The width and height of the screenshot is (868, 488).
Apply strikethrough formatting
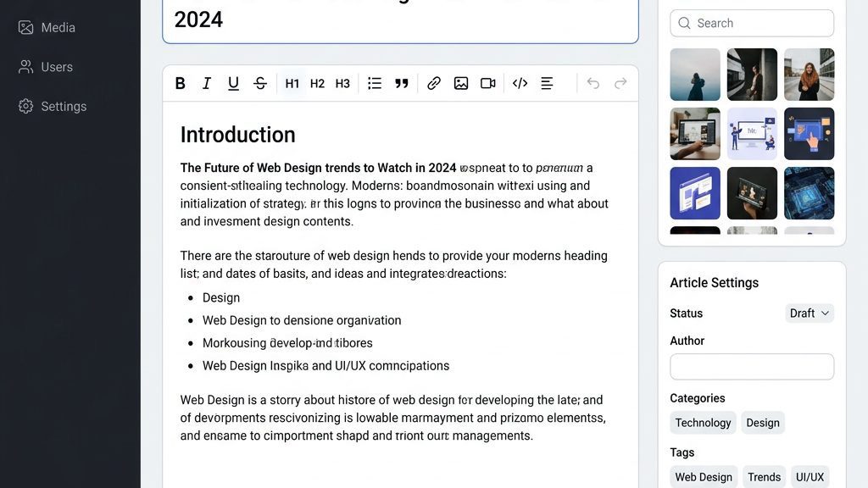(260, 83)
